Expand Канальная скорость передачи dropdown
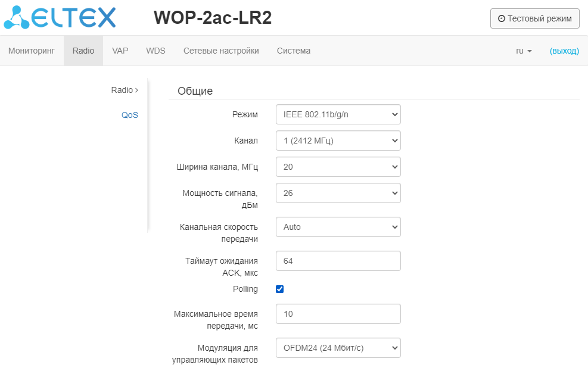This screenshot has width=588, height=368. click(x=338, y=227)
